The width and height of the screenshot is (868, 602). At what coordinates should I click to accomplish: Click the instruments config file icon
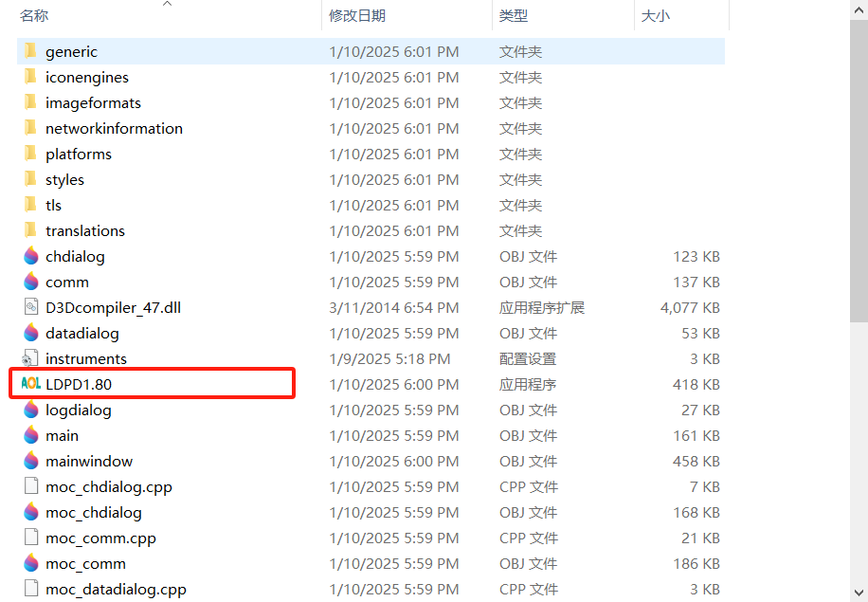(30, 358)
